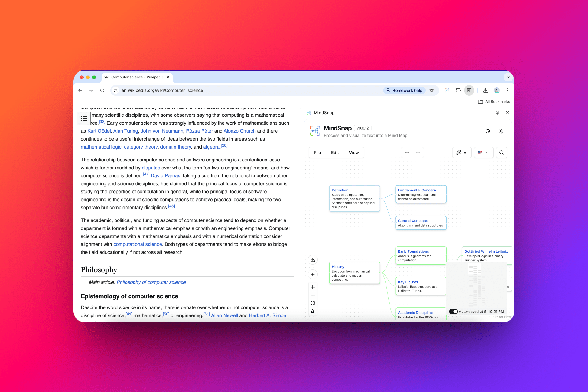The height and width of the screenshot is (392, 588).
Task: Zoom in on the mind map canvas
Action: [x=312, y=287]
